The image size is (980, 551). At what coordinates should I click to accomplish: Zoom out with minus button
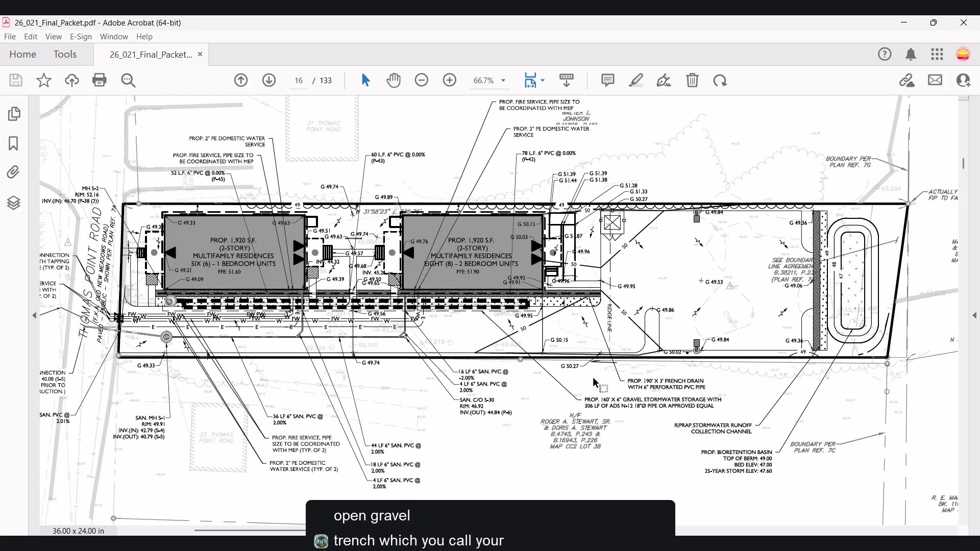[422, 80]
